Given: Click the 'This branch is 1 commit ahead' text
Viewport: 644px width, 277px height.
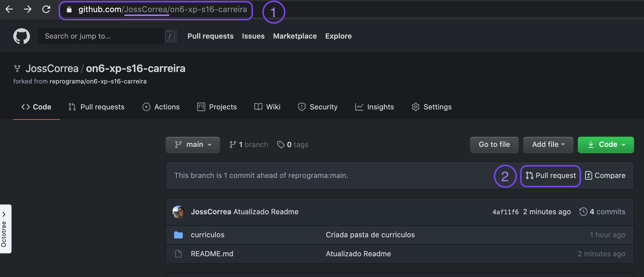Looking at the screenshot, I should point(261,176).
